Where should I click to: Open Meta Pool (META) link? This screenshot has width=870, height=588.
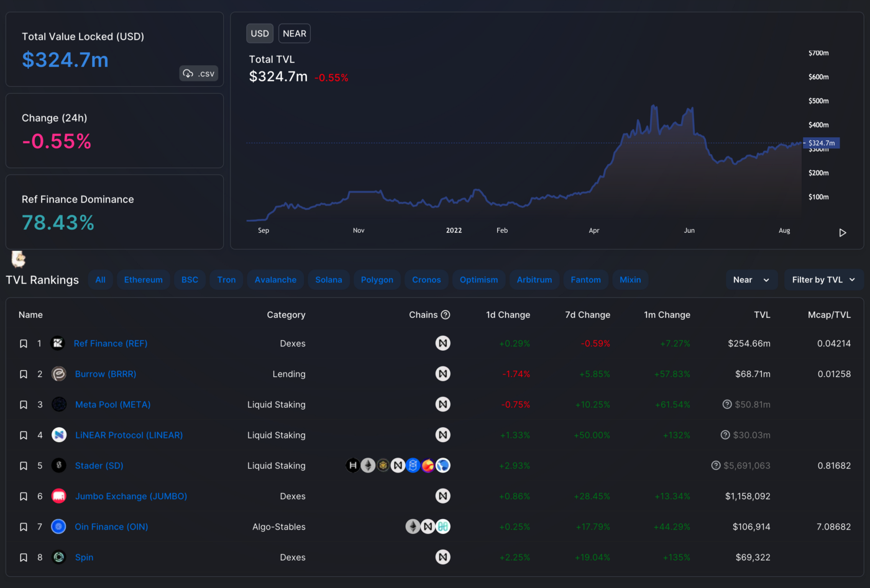click(113, 405)
